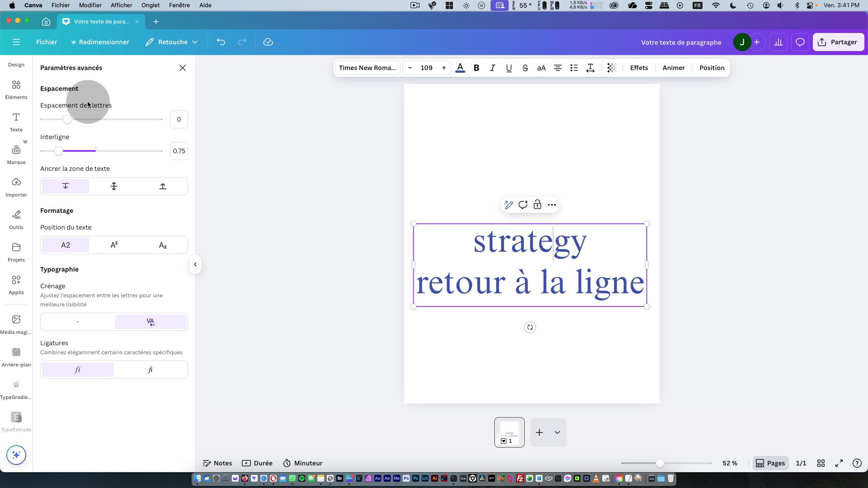Screen dimensions: 868x488
Task: Lock the selected text element
Action: click(x=537, y=205)
